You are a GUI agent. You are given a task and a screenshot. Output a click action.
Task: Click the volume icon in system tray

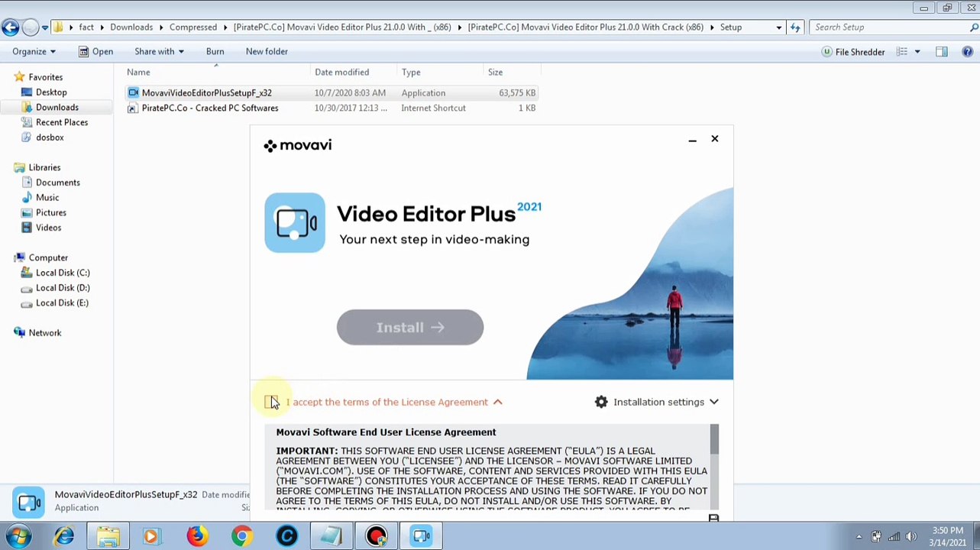click(910, 536)
